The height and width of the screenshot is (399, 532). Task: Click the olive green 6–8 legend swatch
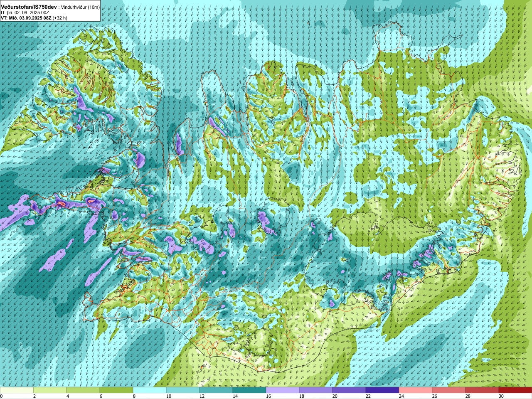[x=116, y=390]
